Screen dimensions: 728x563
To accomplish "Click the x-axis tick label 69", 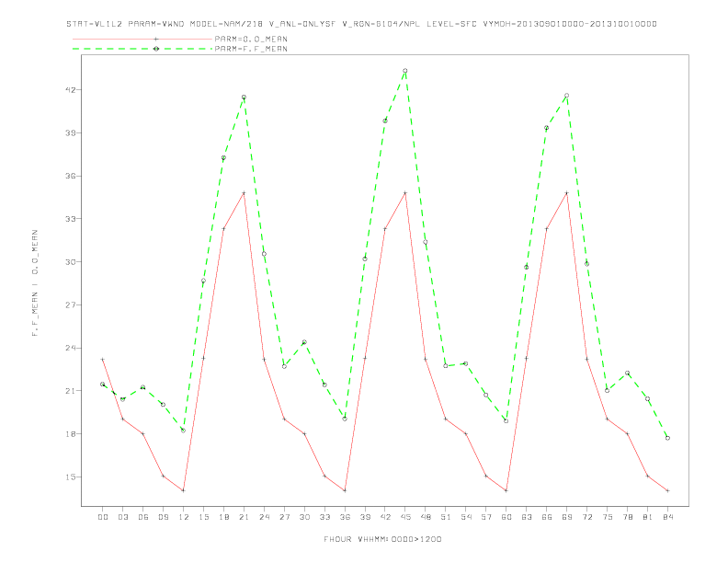I will pyautogui.click(x=567, y=517).
